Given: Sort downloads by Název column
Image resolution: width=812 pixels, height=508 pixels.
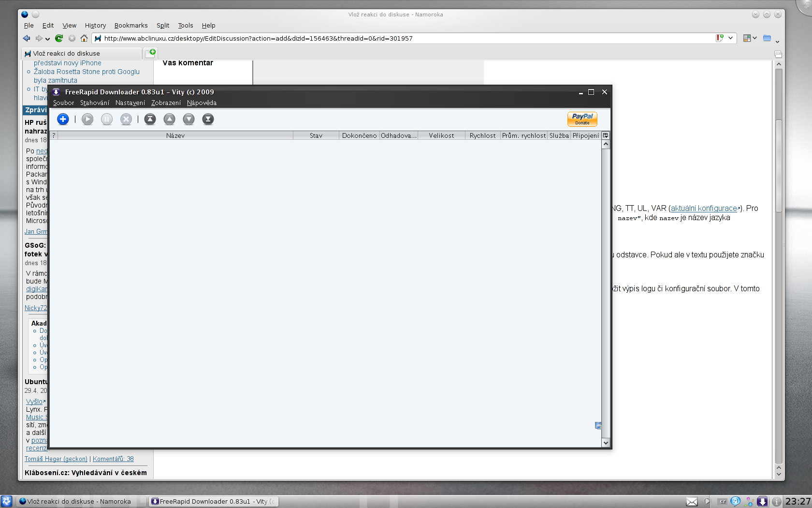Looking at the screenshot, I should click(175, 135).
